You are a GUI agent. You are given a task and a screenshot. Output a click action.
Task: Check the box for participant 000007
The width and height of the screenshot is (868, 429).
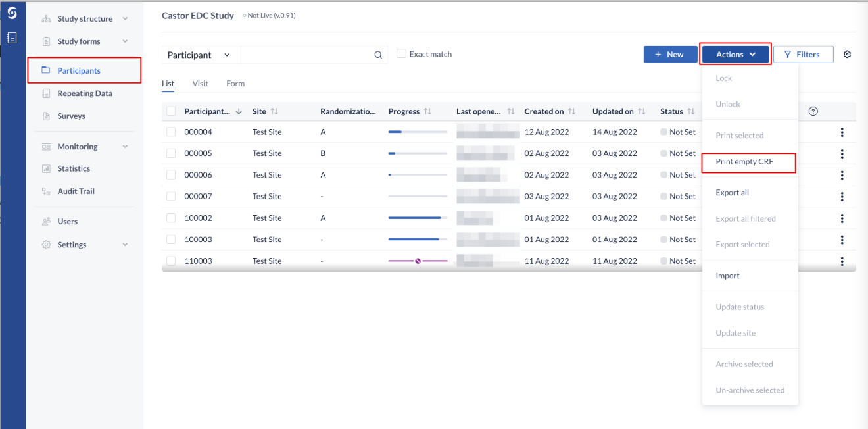(x=171, y=196)
